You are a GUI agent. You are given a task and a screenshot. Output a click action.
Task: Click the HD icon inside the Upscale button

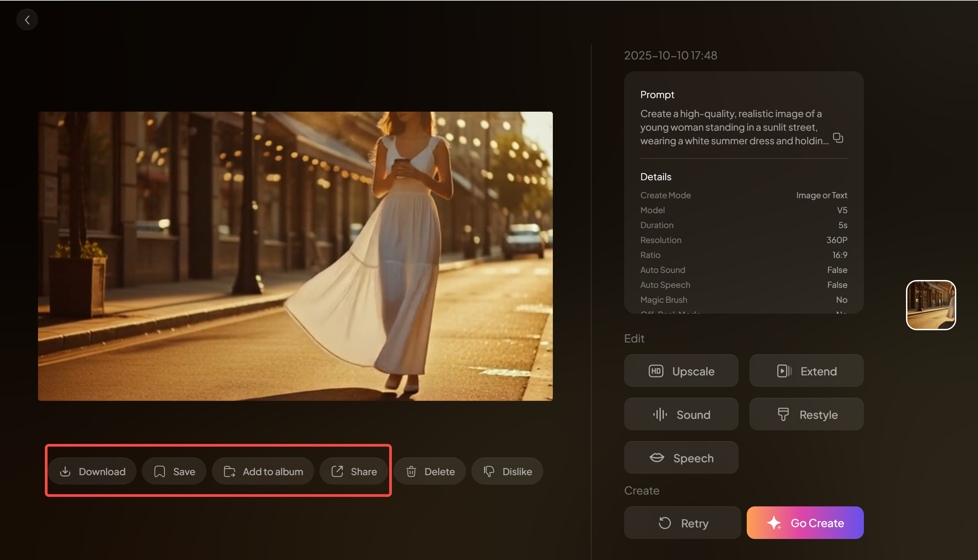[656, 371]
